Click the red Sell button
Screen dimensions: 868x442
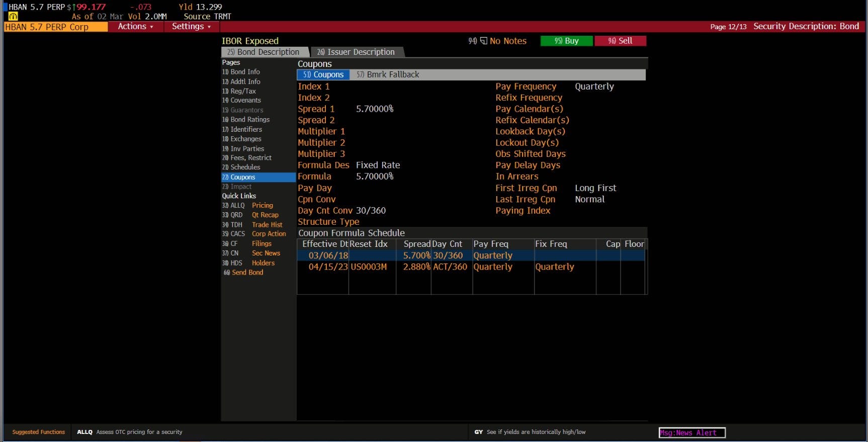[x=620, y=41]
